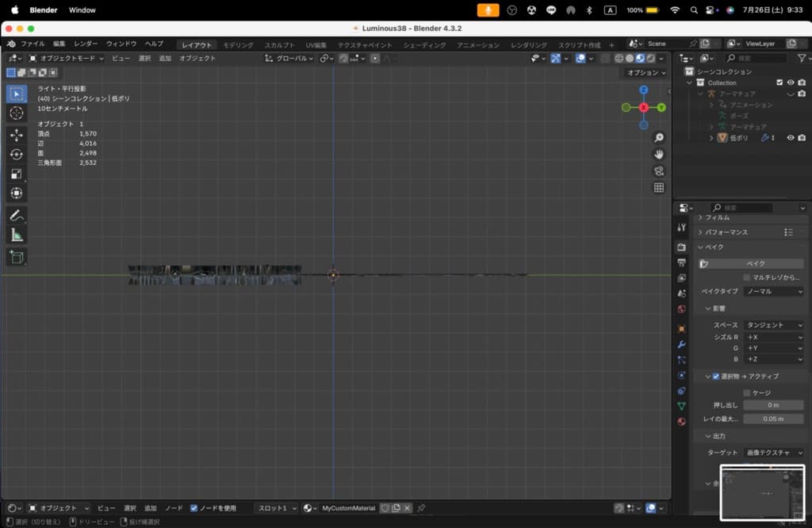Hide the 低ポリ object using its eye icon
The width and height of the screenshot is (812, 528).
pyautogui.click(x=790, y=138)
